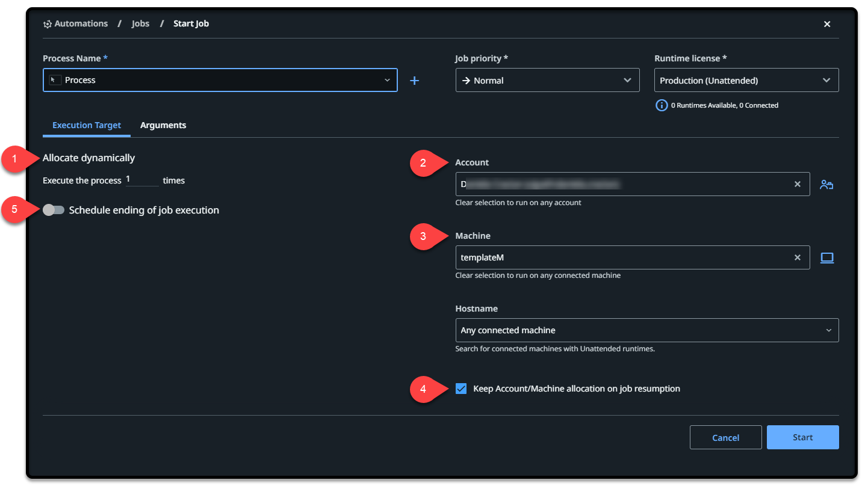Click the Allocate dynamically heading

pos(89,158)
